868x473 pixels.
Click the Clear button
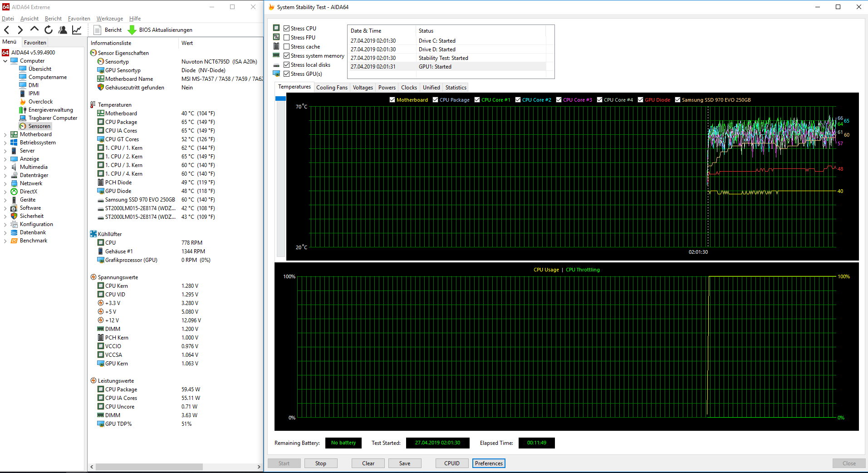368,463
